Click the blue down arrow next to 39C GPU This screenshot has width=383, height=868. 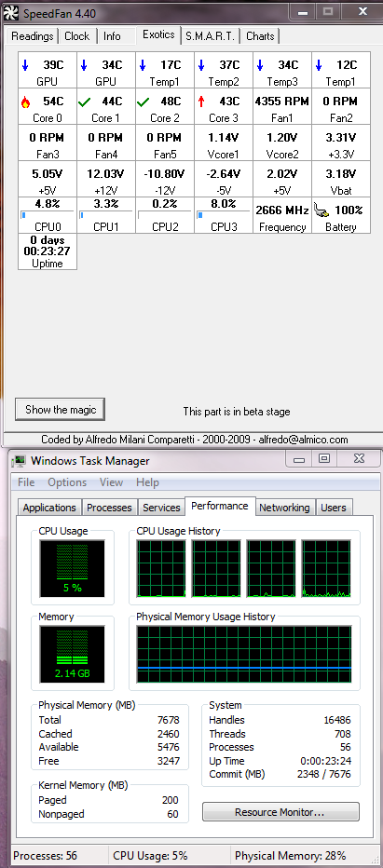pyautogui.click(x=25, y=65)
